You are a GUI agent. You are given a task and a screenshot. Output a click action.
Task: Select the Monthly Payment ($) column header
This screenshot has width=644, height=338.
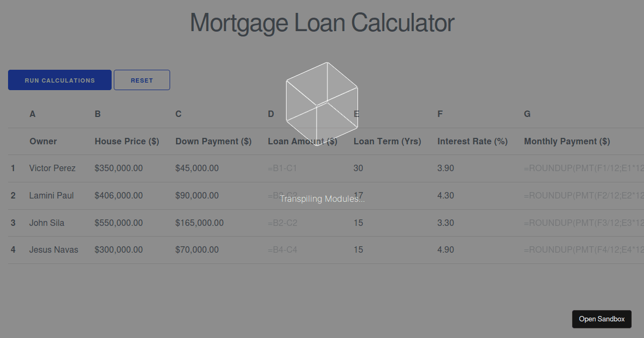(567, 141)
